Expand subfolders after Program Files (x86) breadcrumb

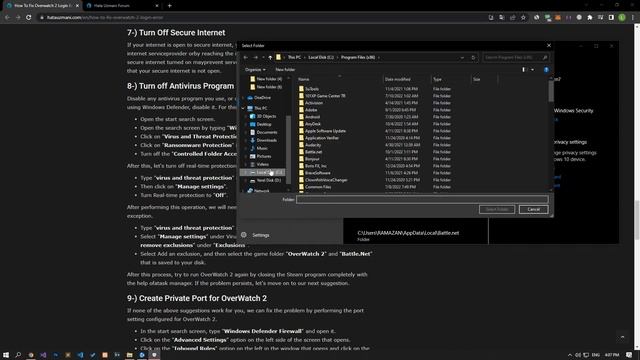click(379, 58)
